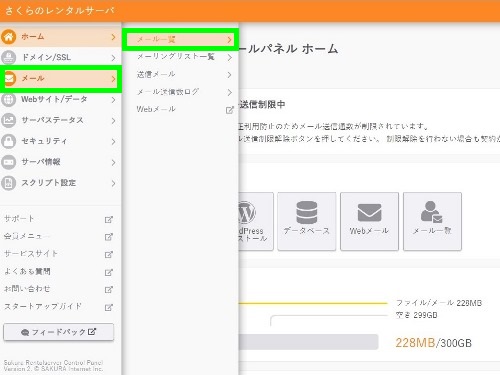Click the Webサイト/データ globe icon
This screenshot has height=375, width=500.
9,99
